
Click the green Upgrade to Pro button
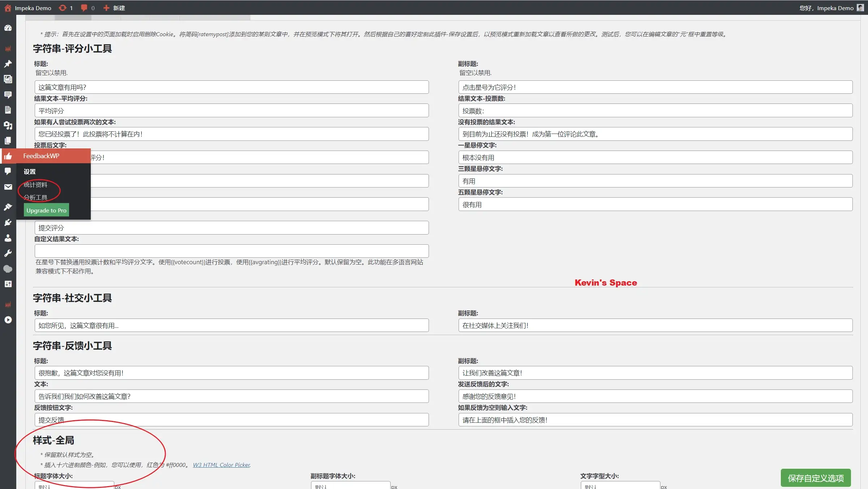(x=46, y=210)
